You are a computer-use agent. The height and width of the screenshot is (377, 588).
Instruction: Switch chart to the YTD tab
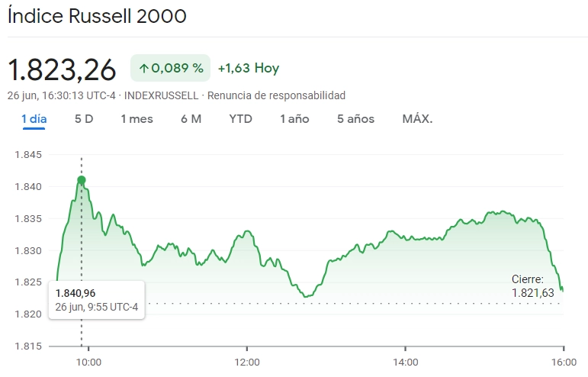tap(240, 119)
